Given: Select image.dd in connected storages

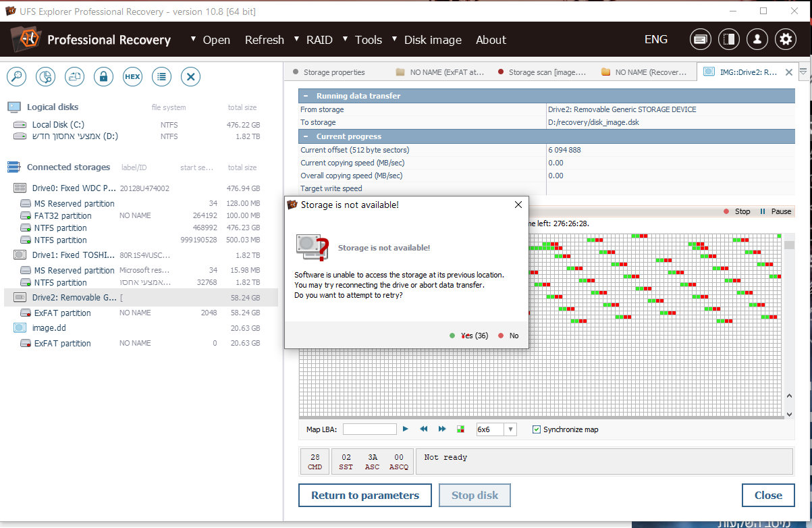Looking at the screenshot, I should [49, 328].
